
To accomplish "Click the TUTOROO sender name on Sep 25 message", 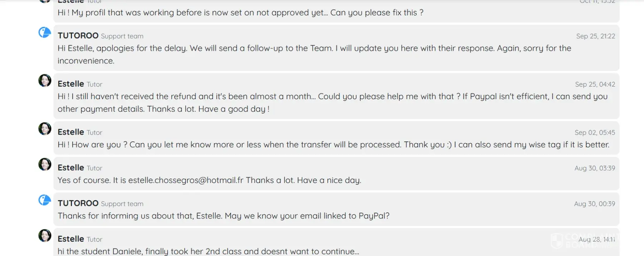I will tap(78, 36).
